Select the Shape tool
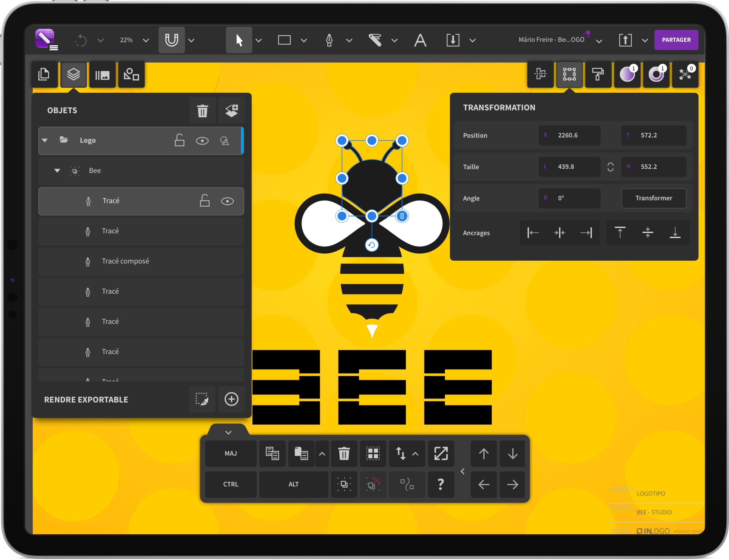The width and height of the screenshot is (729, 560). point(284,40)
